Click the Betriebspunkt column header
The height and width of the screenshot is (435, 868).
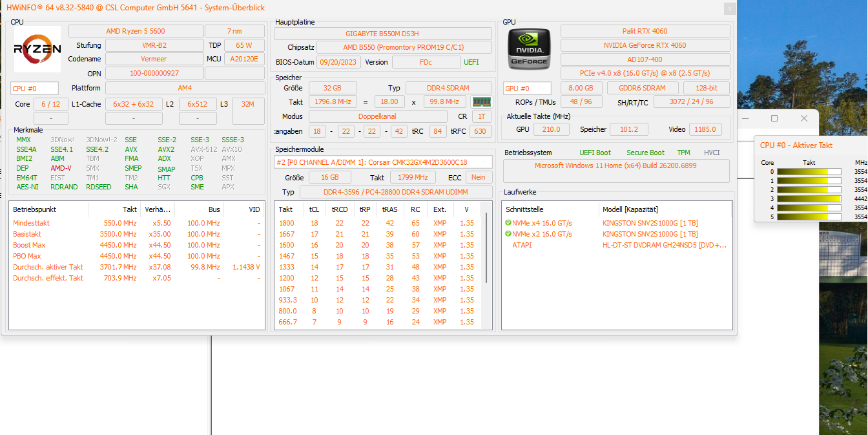pos(48,209)
